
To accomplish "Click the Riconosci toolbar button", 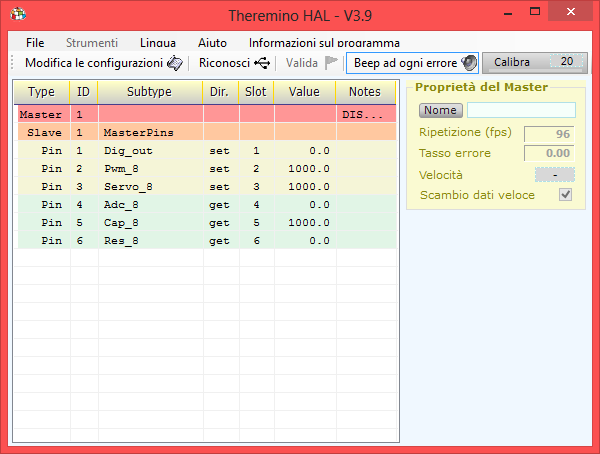I will click(x=234, y=63).
